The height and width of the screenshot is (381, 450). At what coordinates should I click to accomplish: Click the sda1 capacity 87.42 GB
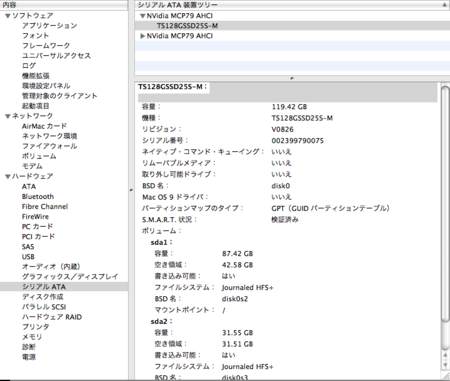coord(238,254)
